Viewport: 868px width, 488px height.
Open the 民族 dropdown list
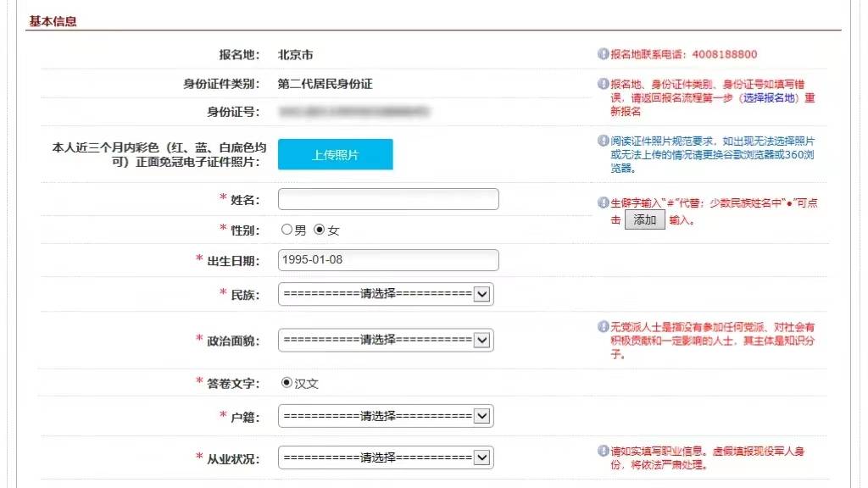[386, 294]
